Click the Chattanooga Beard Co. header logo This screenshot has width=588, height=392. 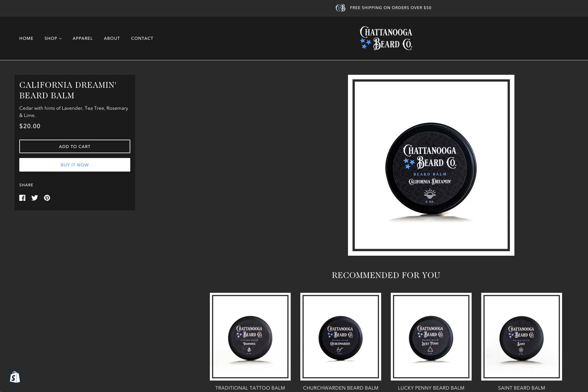coord(386,38)
